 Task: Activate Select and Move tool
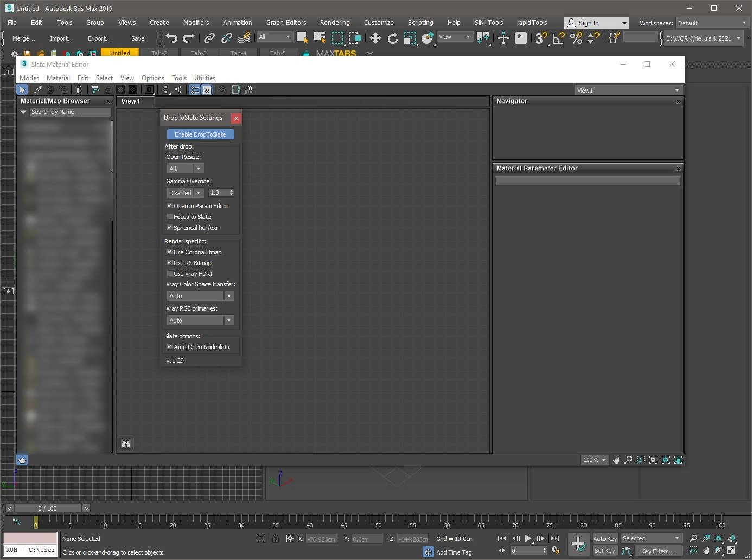pos(375,38)
